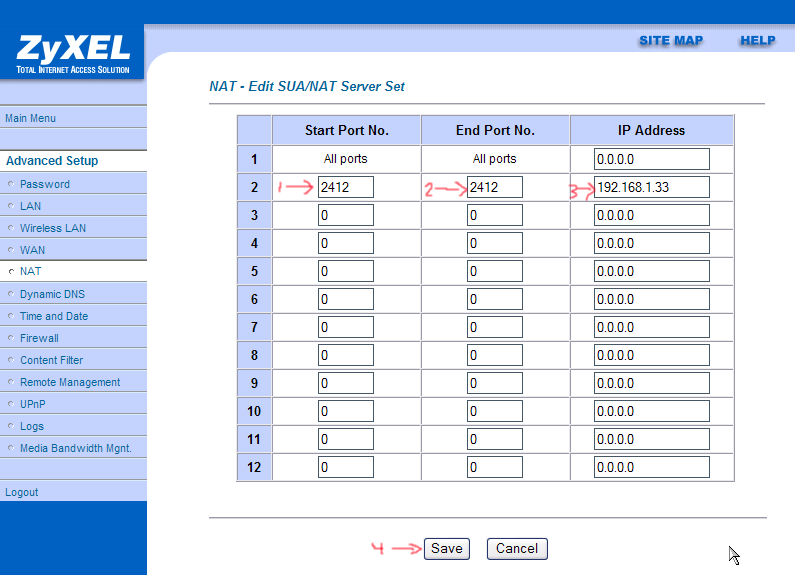795x575 pixels.
Task: Open the SITE MAP link
Action: point(671,41)
